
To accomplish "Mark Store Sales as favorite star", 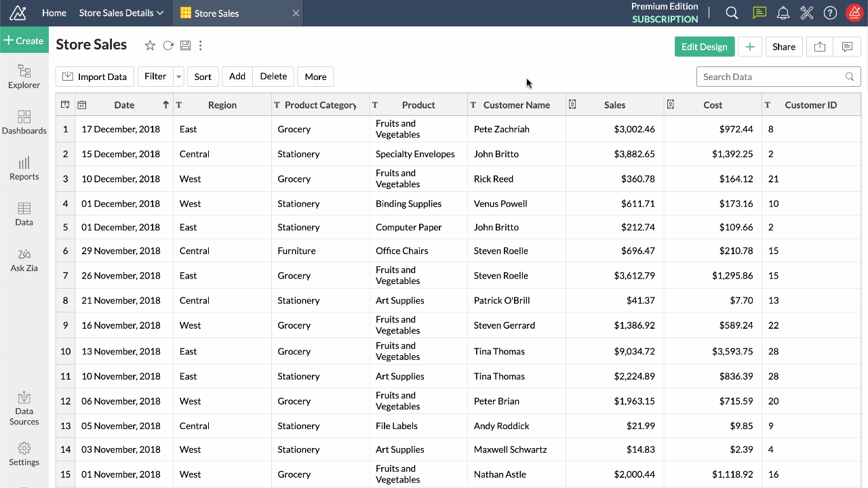I will (x=150, y=45).
